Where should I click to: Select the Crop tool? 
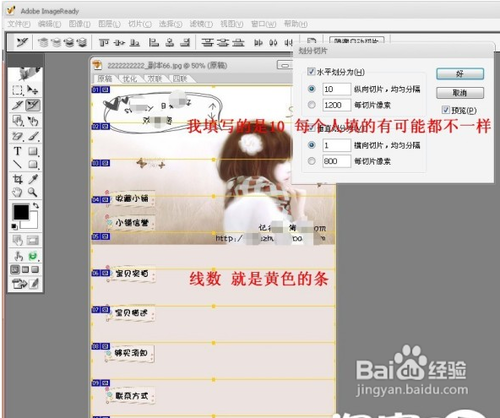17,179
